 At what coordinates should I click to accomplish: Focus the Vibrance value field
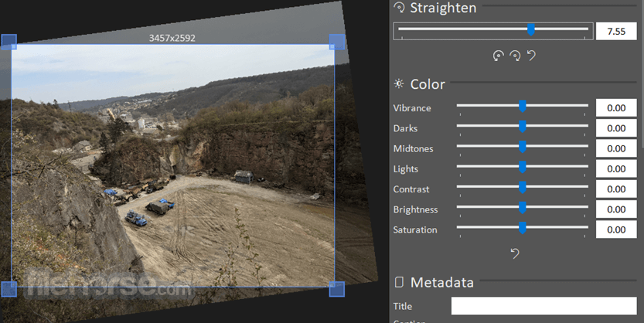point(616,108)
